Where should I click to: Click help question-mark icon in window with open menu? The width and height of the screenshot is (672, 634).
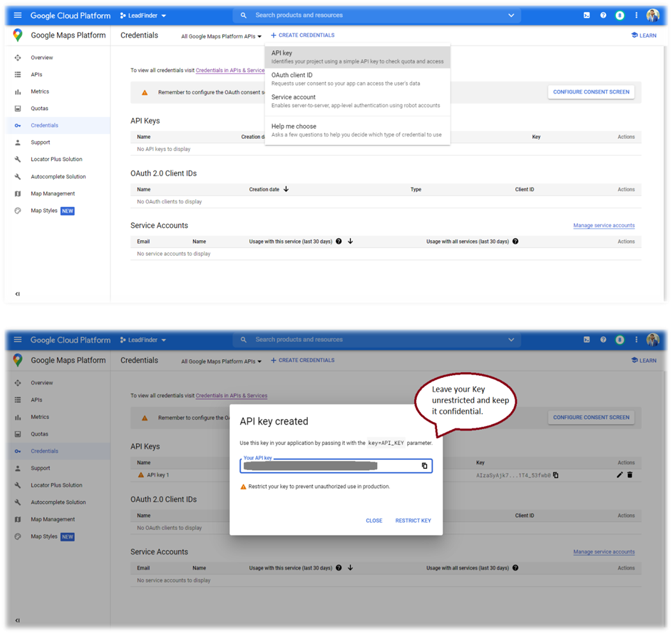point(603,15)
